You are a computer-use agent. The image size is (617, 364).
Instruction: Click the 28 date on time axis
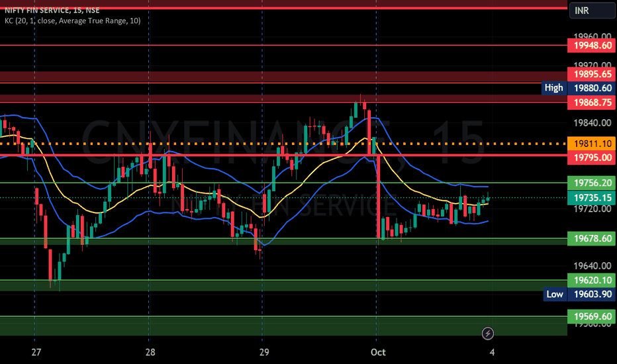coord(150,352)
